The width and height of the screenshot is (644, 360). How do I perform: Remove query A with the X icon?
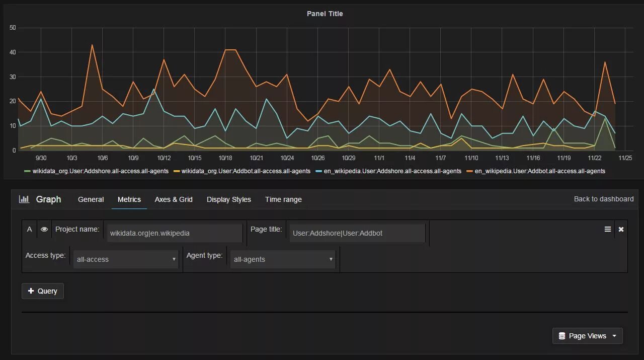click(x=621, y=229)
